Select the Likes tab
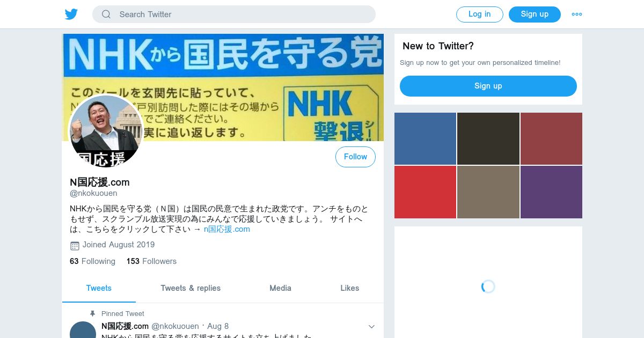Viewport: 644px width, 338px height. point(349,288)
